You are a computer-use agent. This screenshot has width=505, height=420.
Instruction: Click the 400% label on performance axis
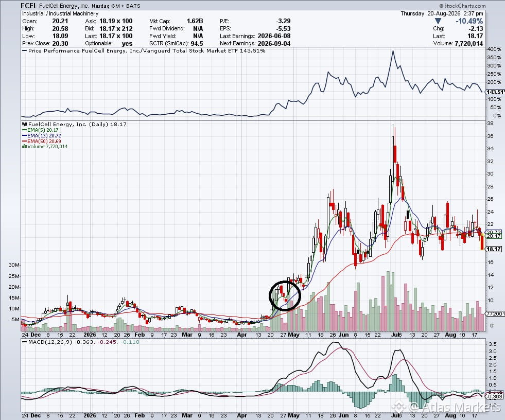click(x=494, y=49)
